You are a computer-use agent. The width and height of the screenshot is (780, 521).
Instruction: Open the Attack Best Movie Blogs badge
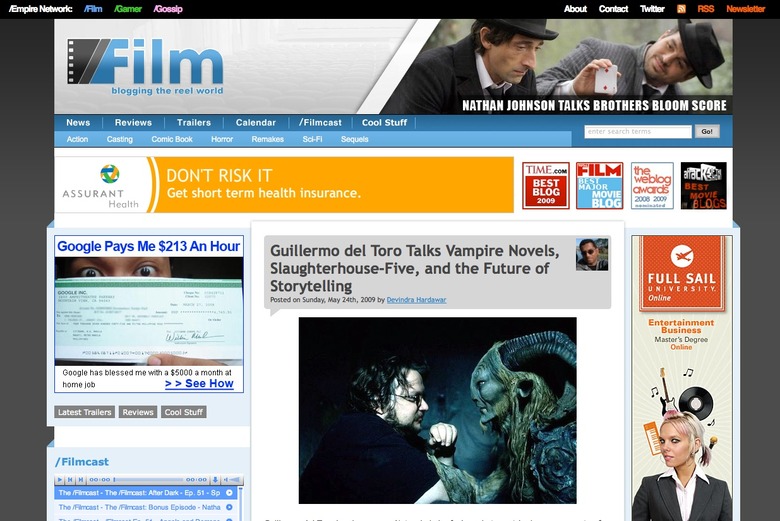703,186
